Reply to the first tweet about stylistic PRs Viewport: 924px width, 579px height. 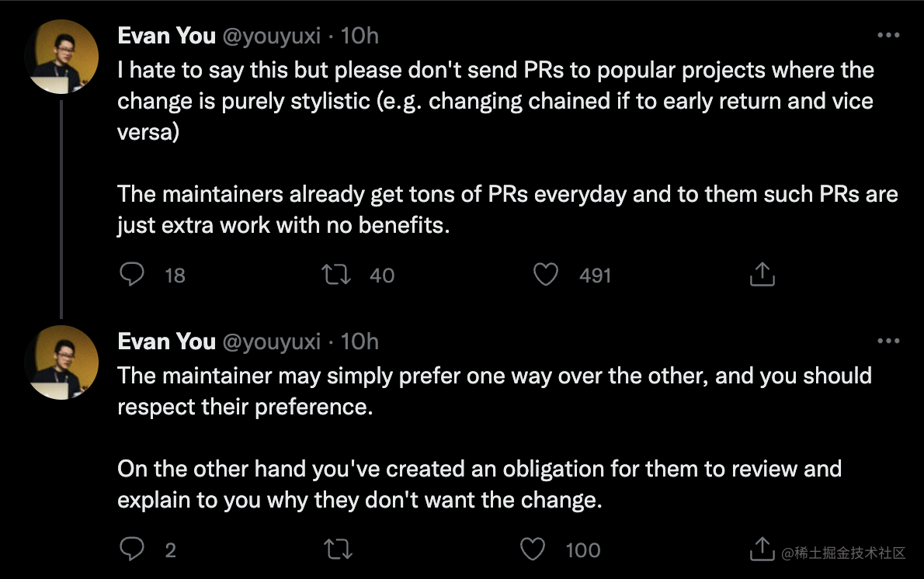pyautogui.click(x=132, y=275)
